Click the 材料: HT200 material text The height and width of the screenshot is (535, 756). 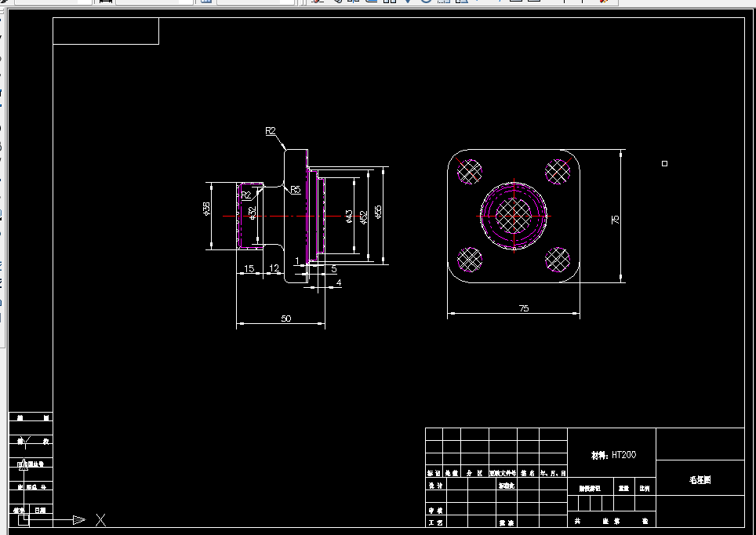[x=614, y=455]
